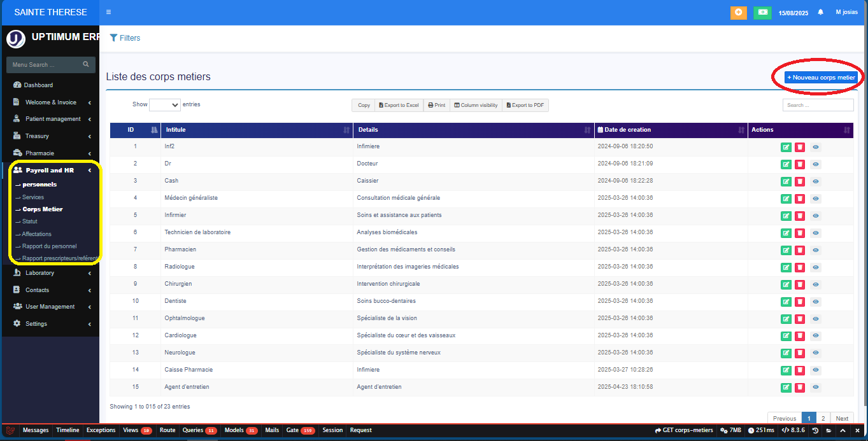This screenshot has height=441, width=868.
Task: Open the Filters link
Action: [x=125, y=38]
